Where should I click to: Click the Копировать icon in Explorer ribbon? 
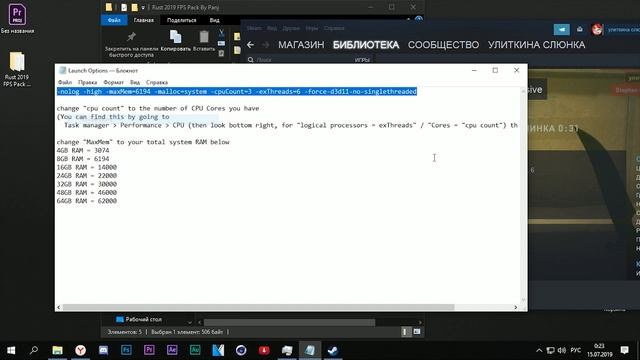(x=176, y=37)
